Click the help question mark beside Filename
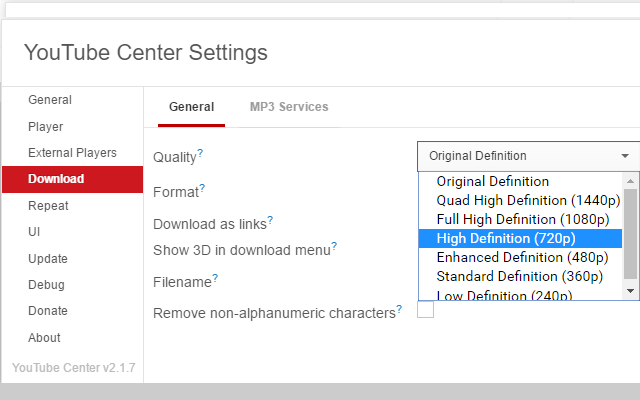Screen dimensions: 640x400 click(x=215, y=278)
